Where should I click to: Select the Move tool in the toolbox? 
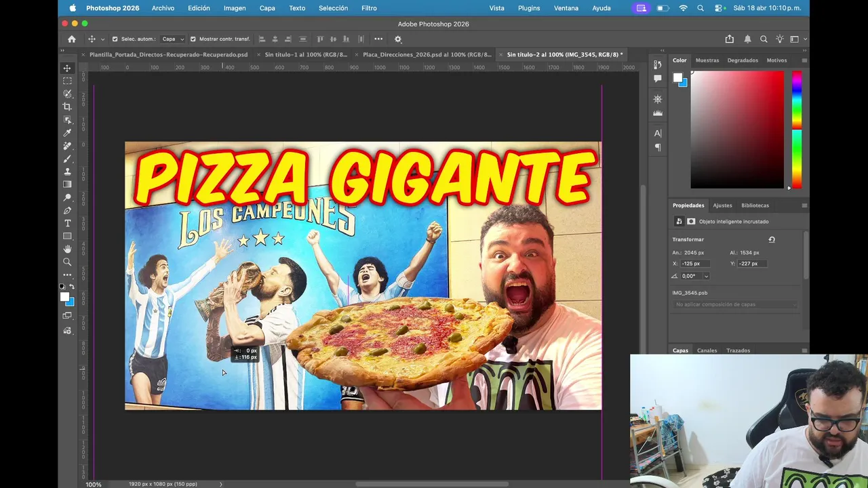click(67, 68)
